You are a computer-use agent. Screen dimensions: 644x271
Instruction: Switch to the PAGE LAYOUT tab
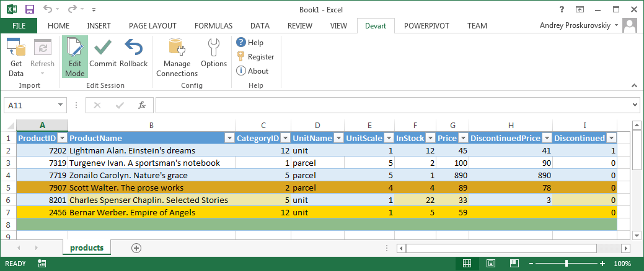(152, 26)
